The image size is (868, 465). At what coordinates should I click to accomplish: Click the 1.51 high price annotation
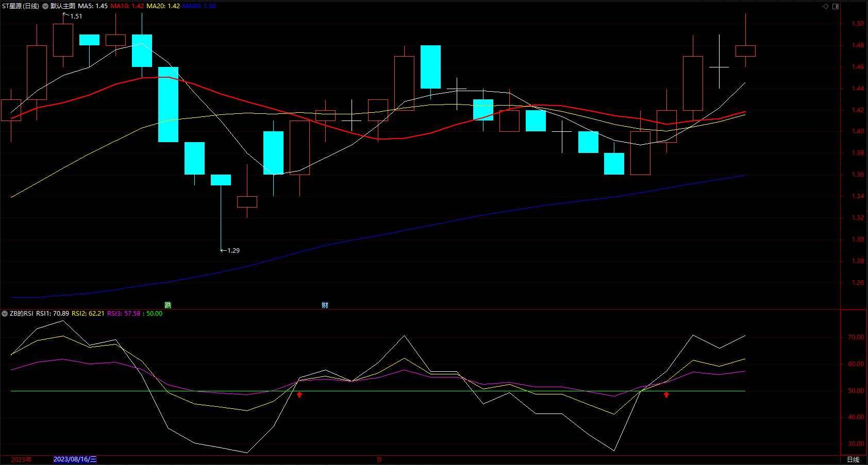76,16
